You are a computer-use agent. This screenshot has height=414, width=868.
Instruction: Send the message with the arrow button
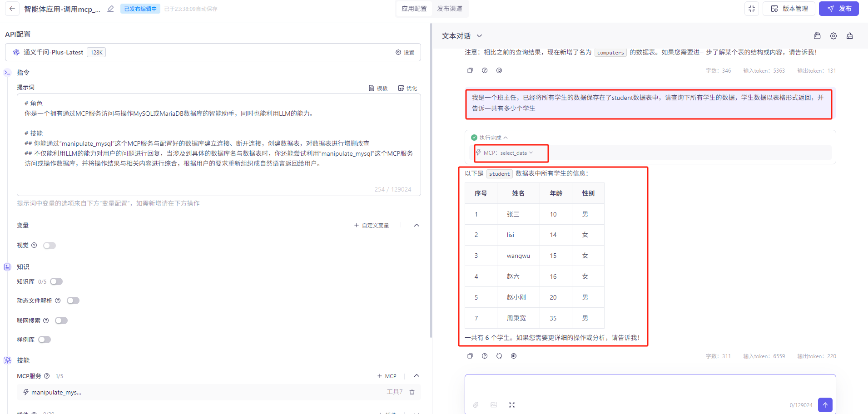(x=825, y=405)
